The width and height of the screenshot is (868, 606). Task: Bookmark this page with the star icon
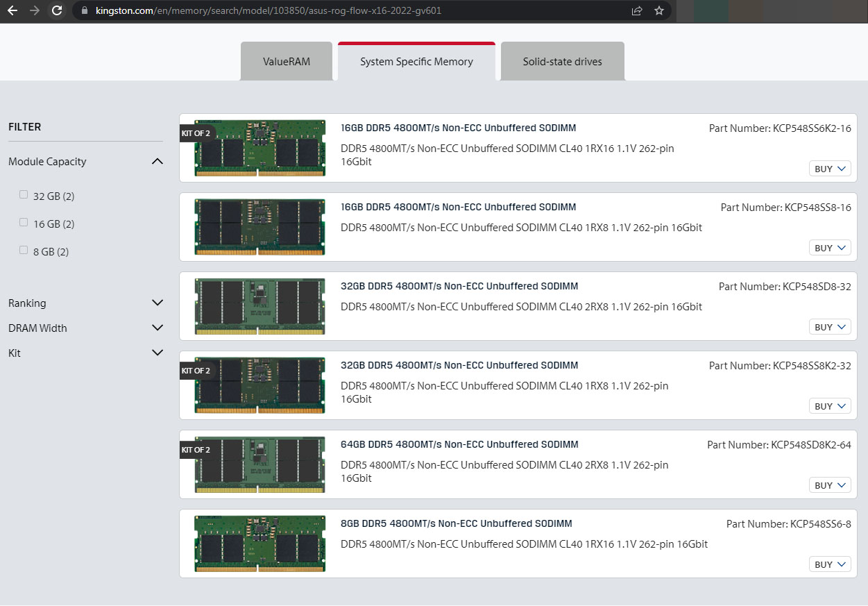pyautogui.click(x=659, y=10)
